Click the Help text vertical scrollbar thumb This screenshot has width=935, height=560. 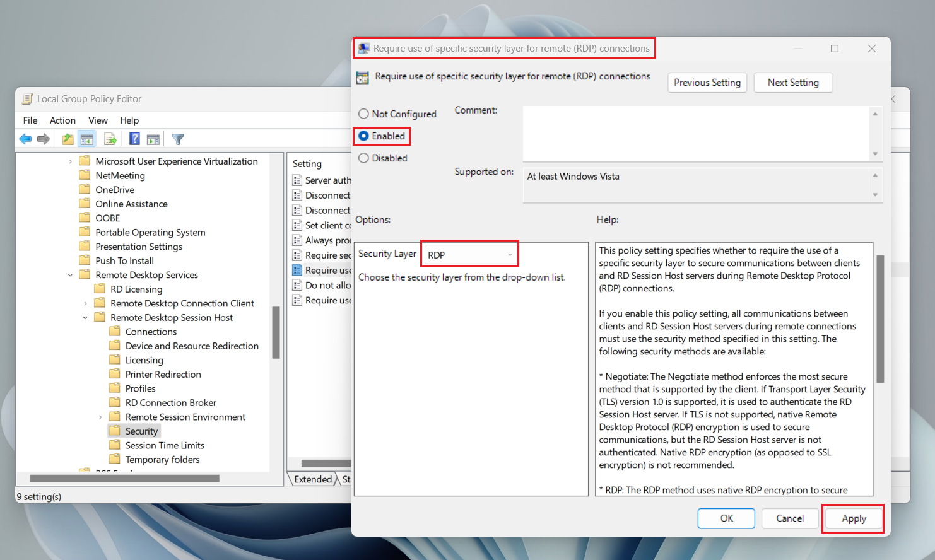point(880,318)
